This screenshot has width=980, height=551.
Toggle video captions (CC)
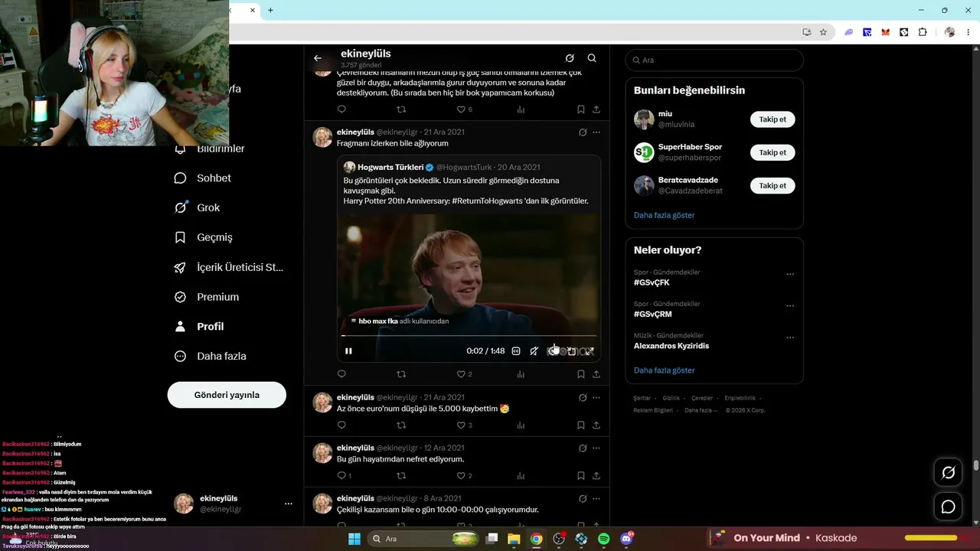pos(516,351)
